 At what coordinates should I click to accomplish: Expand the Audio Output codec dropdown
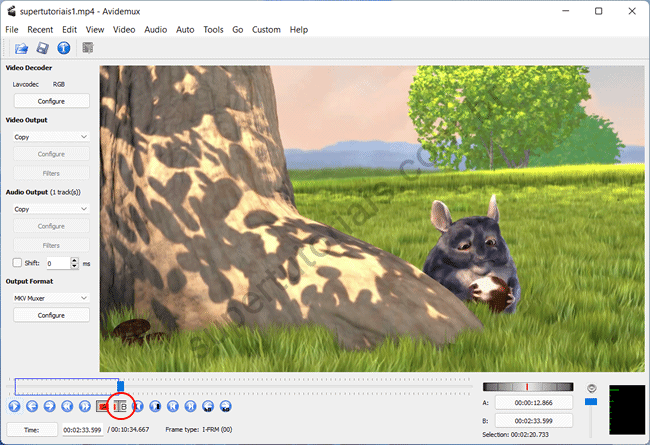51,209
